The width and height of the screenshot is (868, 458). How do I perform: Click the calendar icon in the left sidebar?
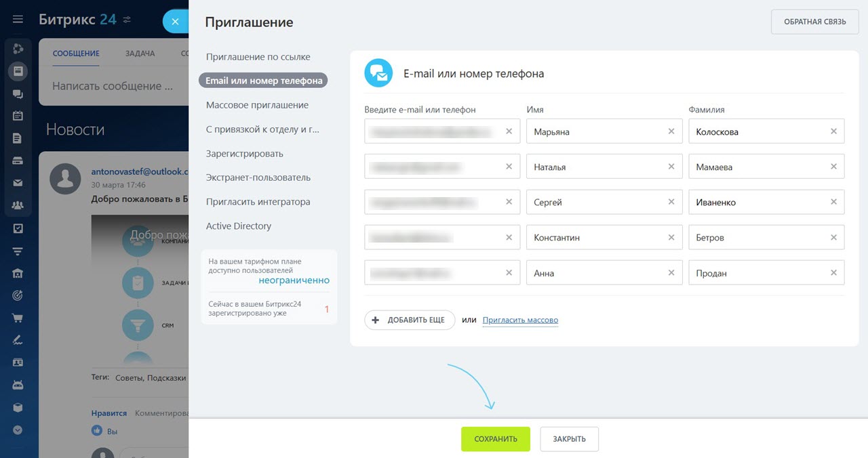[x=18, y=116]
